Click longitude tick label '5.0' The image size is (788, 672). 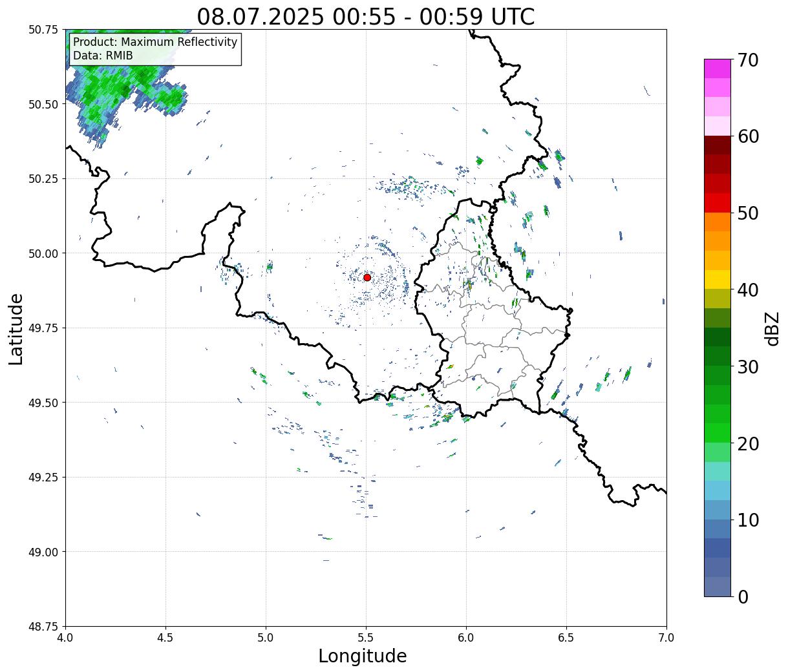pyautogui.click(x=266, y=638)
